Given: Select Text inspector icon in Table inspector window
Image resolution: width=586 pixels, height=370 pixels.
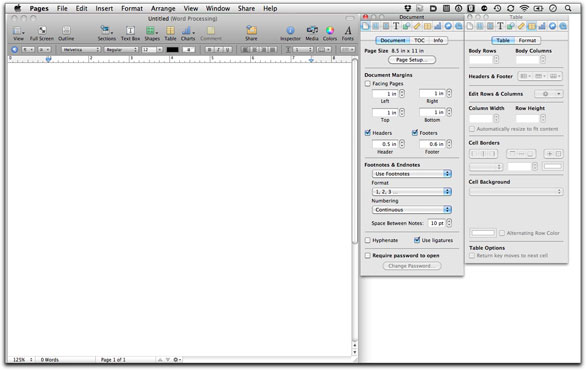Looking at the screenshot, I should click(x=500, y=26).
